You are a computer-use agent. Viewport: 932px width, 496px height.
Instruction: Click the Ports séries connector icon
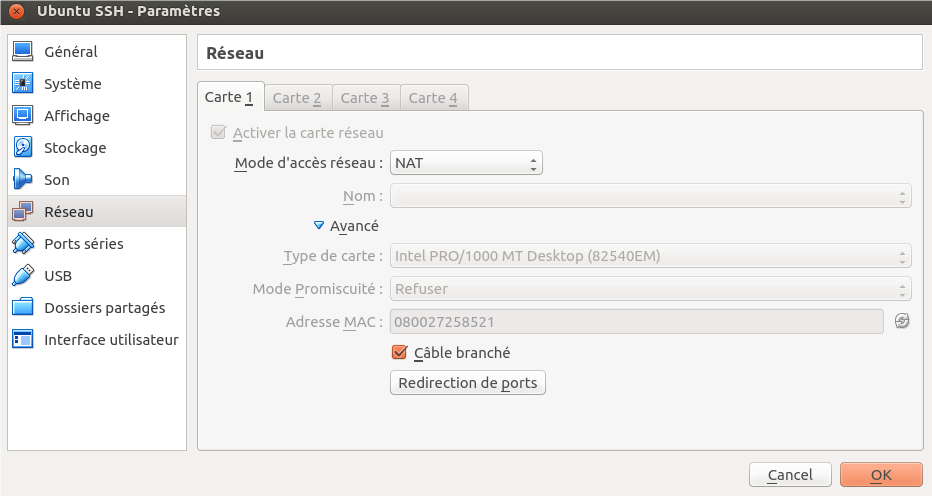click(23, 244)
